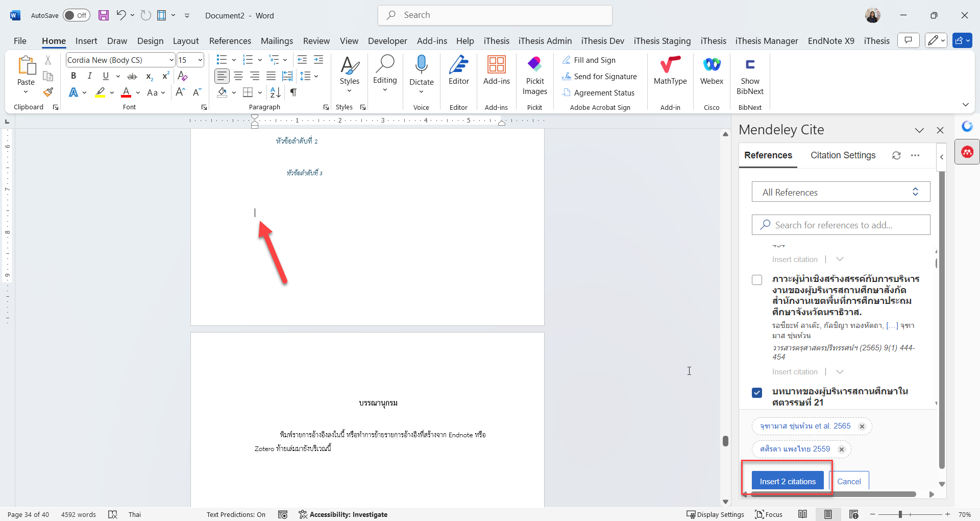
Task: Open the Editing dropdown
Action: click(385, 75)
